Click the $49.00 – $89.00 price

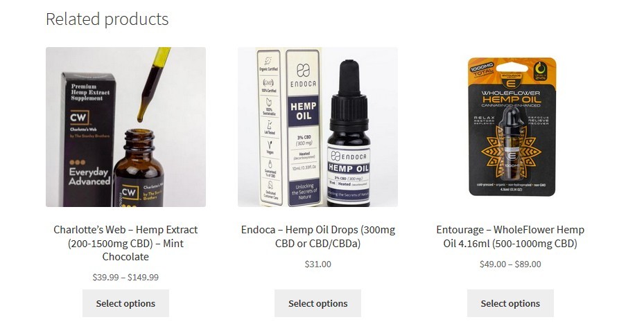pos(510,264)
